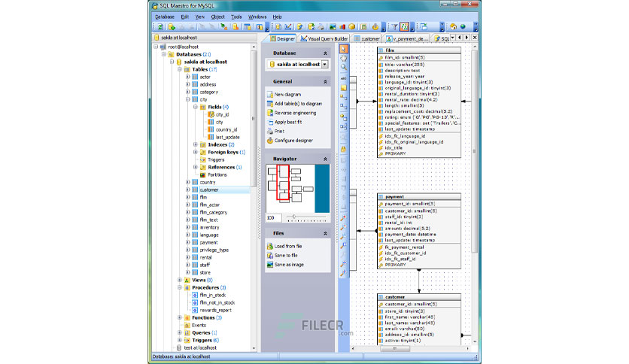Select the magnifier zoom tool
This screenshot has height=364, width=629.
pyautogui.click(x=343, y=68)
